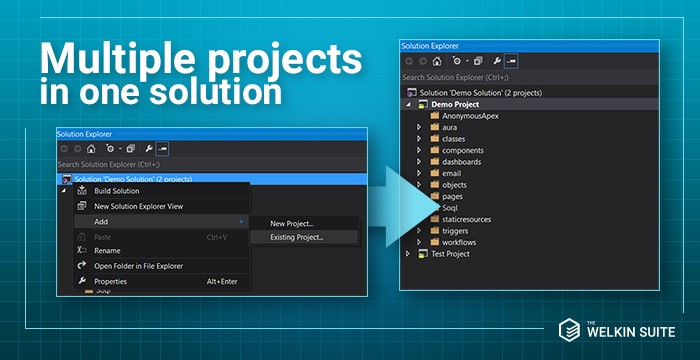Click Home icon in panel with the context menu
The width and height of the screenshot is (700, 360).
(91, 149)
